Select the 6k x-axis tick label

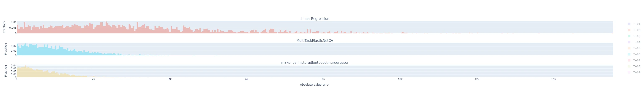(247, 79)
